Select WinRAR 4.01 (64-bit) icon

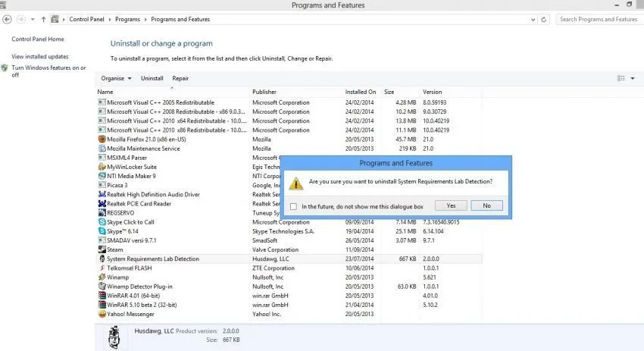tap(102, 296)
